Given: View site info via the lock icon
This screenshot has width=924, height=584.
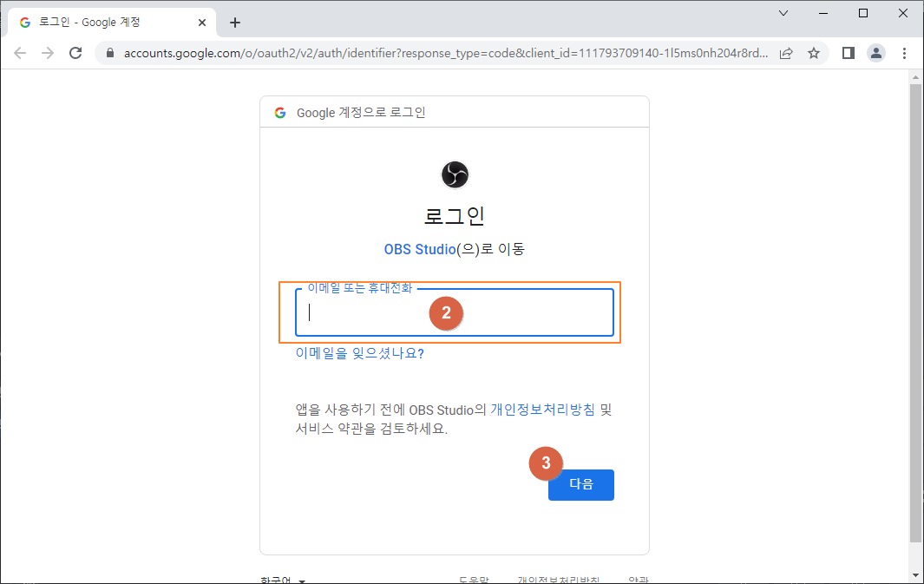Looking at the screenshot, I should (x=110, y=53).
